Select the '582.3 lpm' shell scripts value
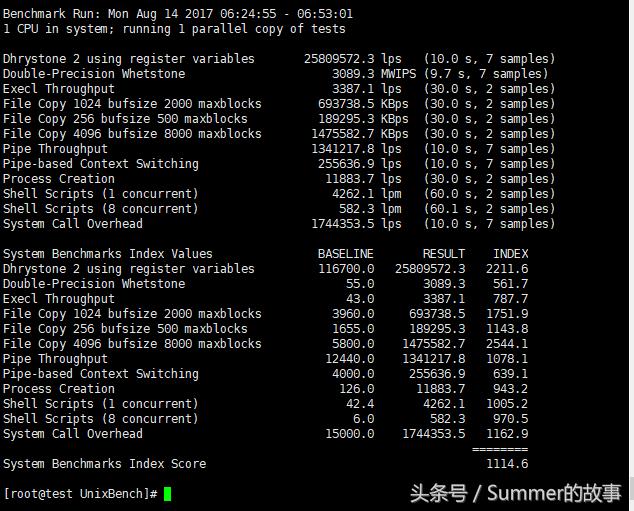Image resolution: width=634 pixels, height=511 pixels. 370,209
